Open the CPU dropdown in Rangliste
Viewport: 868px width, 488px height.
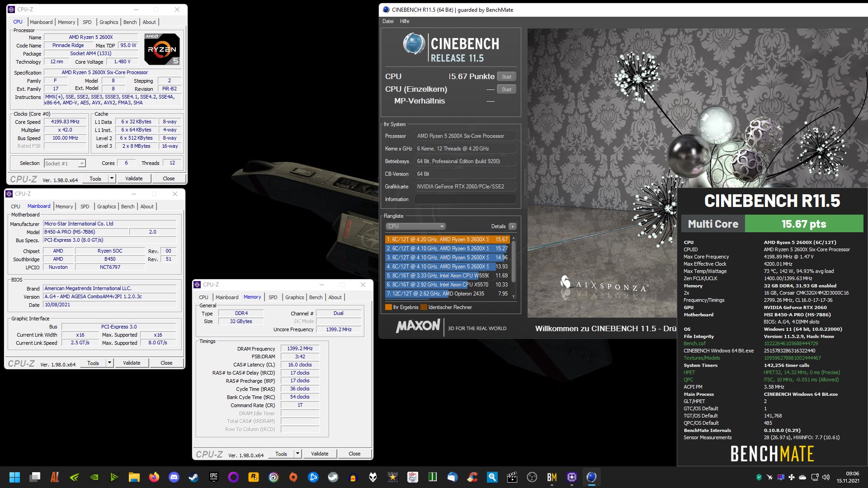[x=415, y=226]
